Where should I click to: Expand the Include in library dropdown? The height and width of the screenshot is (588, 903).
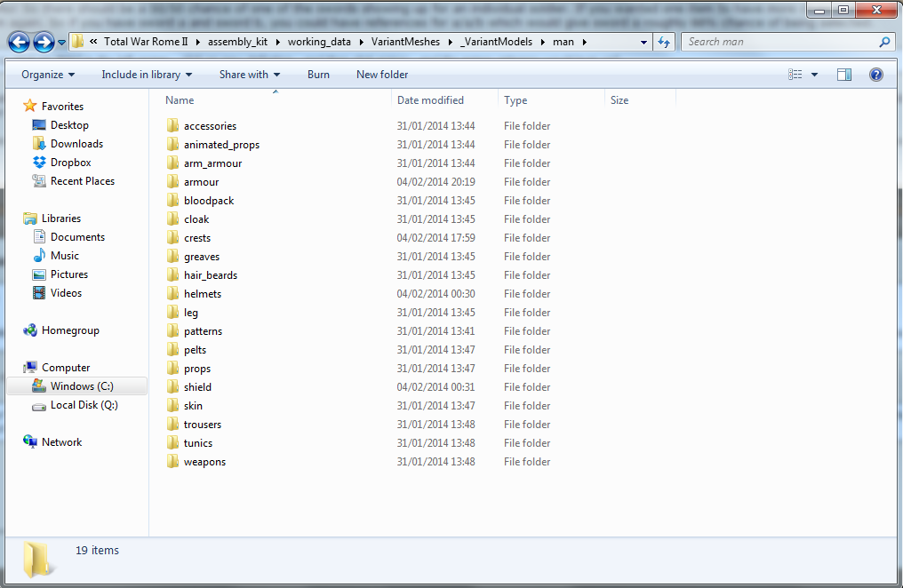click(147, 75)
